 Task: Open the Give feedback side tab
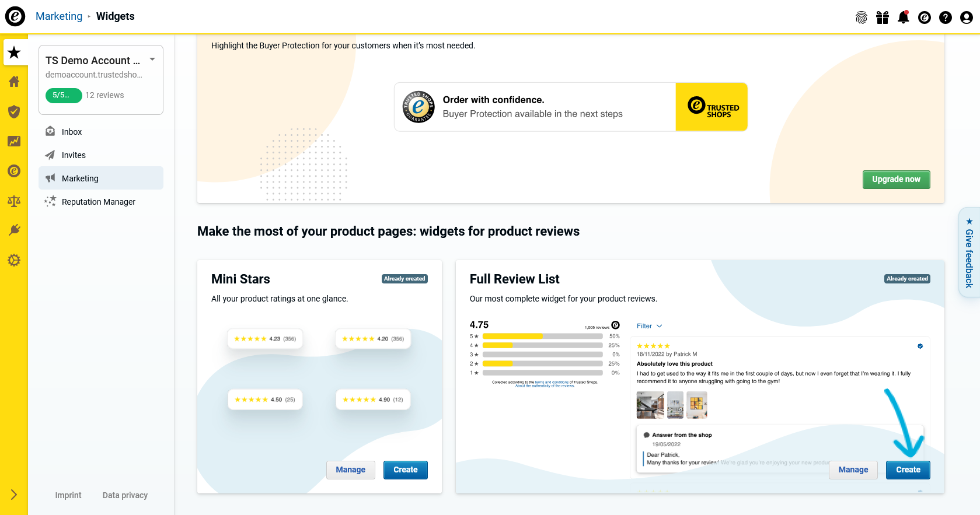click(969, 253)
